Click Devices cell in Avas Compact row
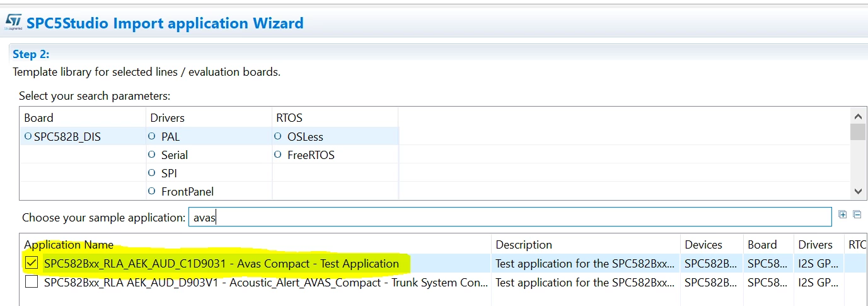868x306 pixels. (711, 264)
